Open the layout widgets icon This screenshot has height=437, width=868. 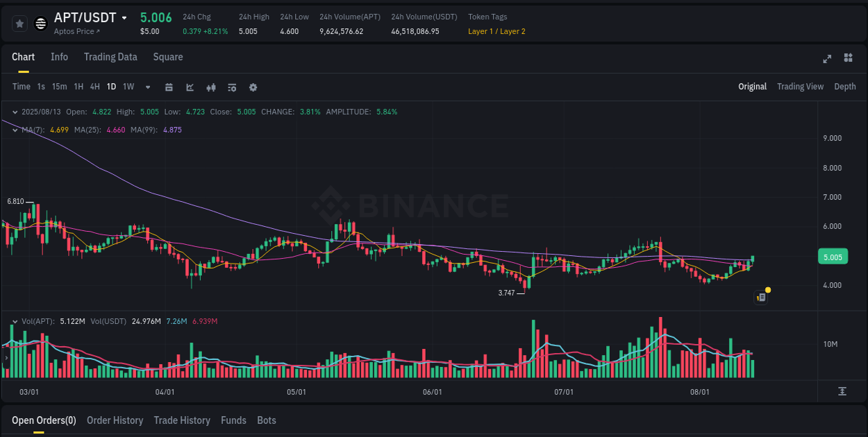(846, 59)
